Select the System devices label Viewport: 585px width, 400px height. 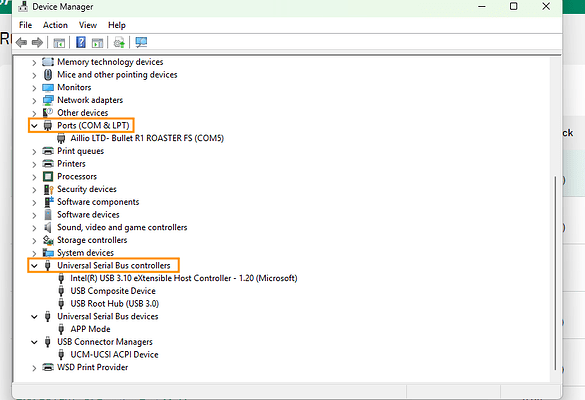pos(85,253)
